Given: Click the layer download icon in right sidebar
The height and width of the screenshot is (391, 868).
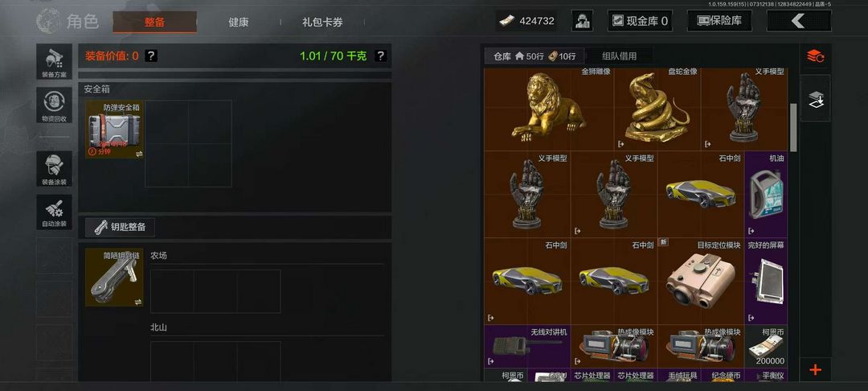Looking at the screenshot, I should click(816, 99).
